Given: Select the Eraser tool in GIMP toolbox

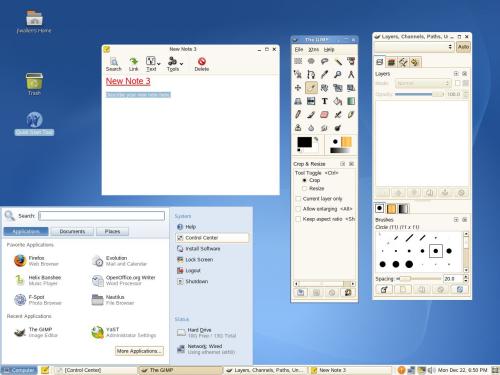Looking at the screenshot, I should tap(324, 115).
